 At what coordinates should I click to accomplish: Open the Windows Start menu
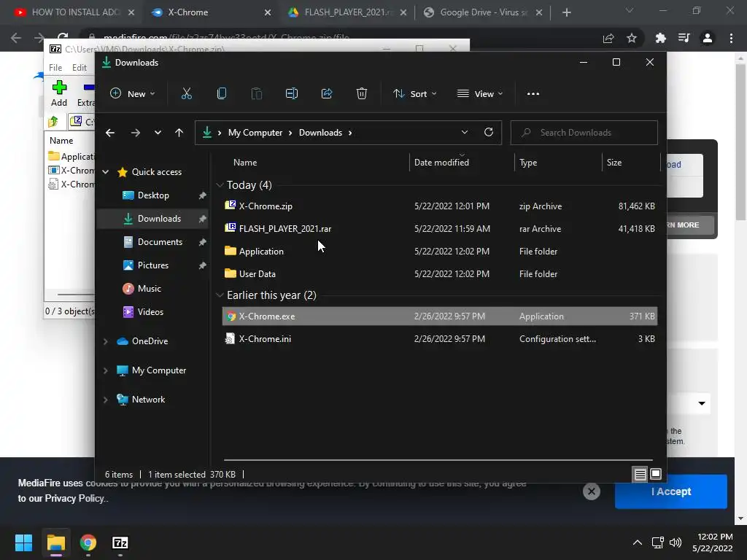(x=23, y=542)
